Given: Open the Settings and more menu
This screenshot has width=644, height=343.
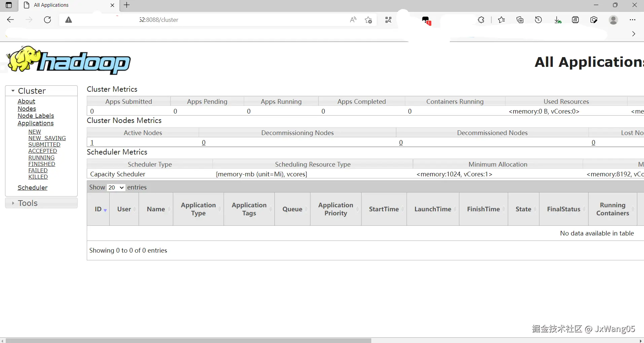Looking at the screenshot, I should [633, 20].
